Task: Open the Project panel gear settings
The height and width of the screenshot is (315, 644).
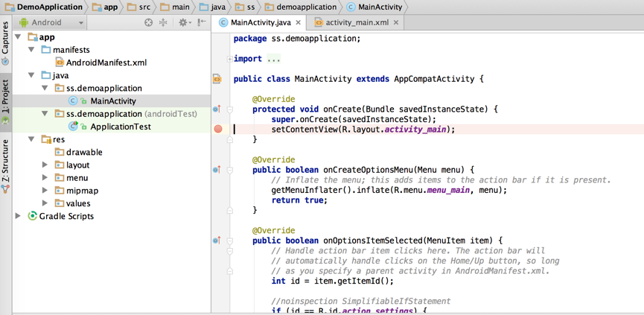Action: 182,22
